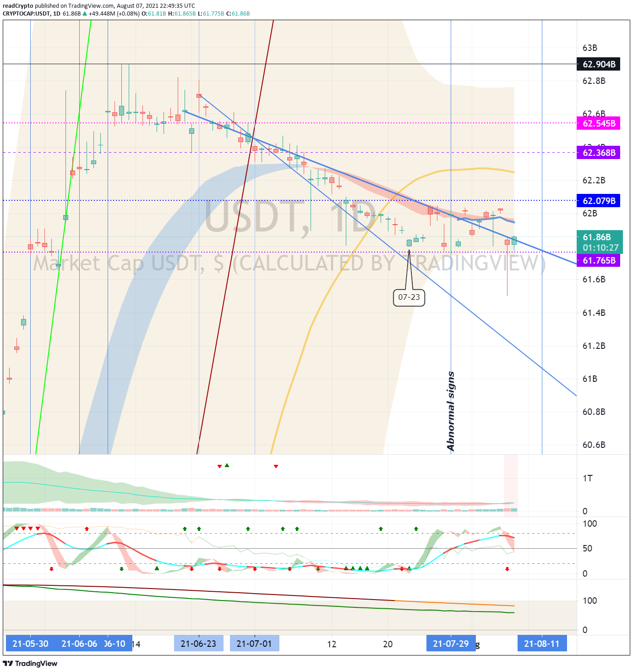The image size is (633, 672).
Task: Click the Abnormal signs vertical text
Action: tap(451, 412)
